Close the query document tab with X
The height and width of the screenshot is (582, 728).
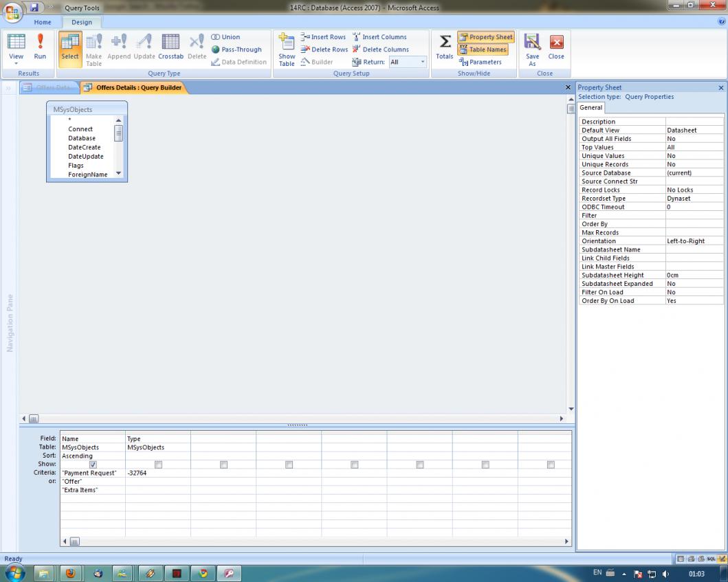point(568,87)
